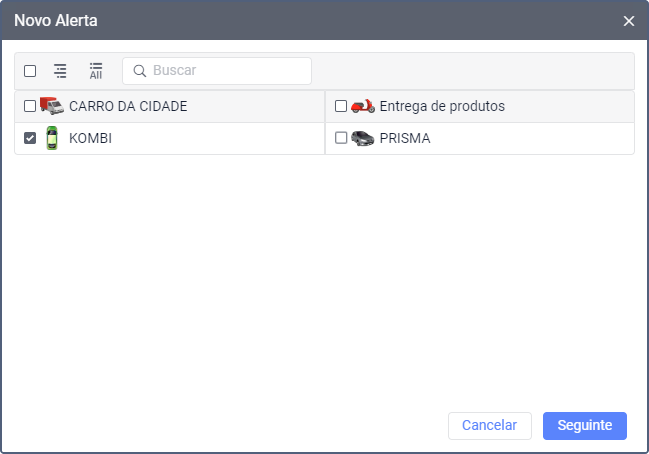Screen dimensions: 649x454
Task: Click the green car KOMBI icon
Action: click(x=52, y=138)
